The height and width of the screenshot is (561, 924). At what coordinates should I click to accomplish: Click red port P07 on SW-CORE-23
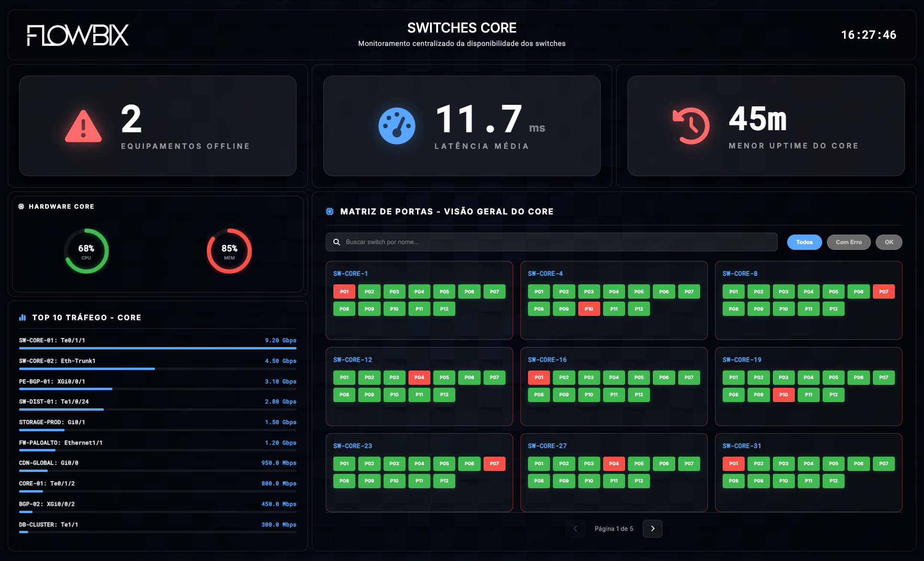[x=495, y=464]
